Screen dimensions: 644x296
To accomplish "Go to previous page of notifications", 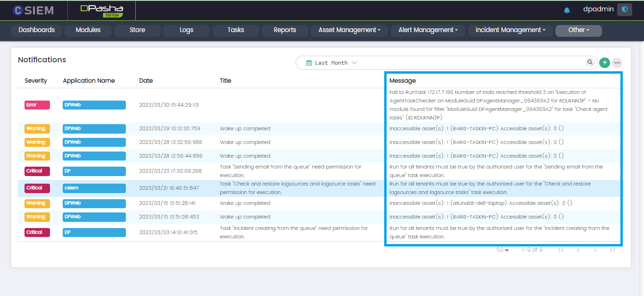I will pos(578,250).
